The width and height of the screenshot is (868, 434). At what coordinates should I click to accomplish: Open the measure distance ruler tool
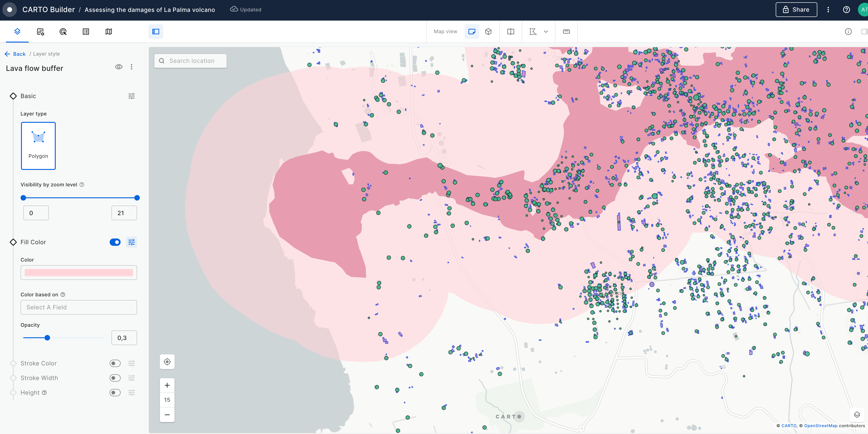(566, 31)
